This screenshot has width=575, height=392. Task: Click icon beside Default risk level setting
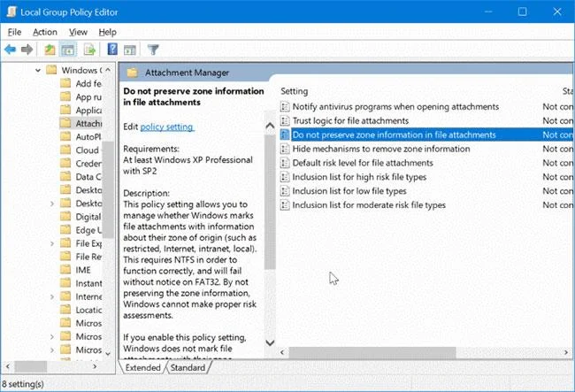[285, 163]
